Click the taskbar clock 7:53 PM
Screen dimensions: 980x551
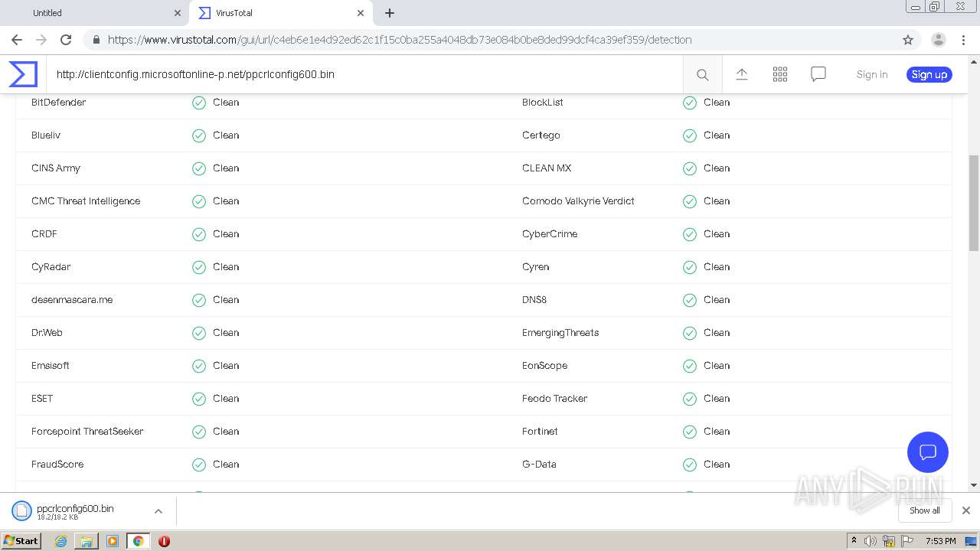coord(940,541)
